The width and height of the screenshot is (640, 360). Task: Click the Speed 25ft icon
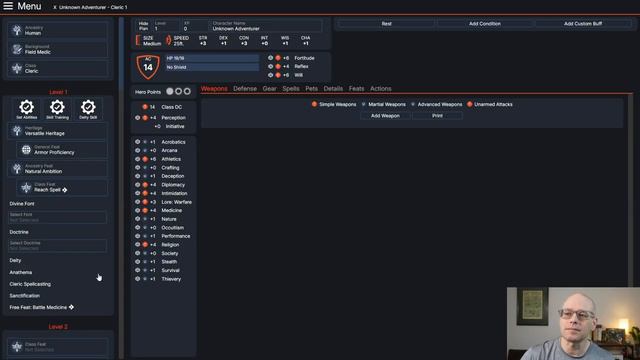[x=168, y=40]
